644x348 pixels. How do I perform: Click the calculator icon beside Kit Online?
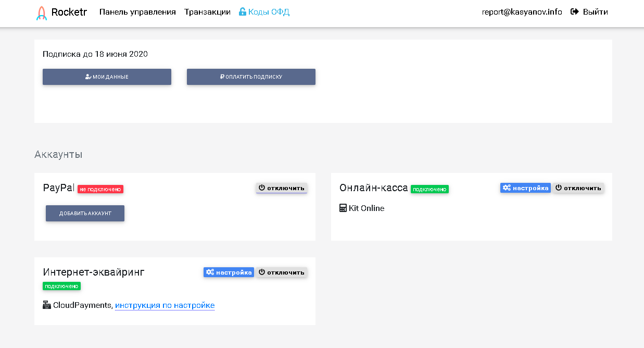click(x=343, y=208)
